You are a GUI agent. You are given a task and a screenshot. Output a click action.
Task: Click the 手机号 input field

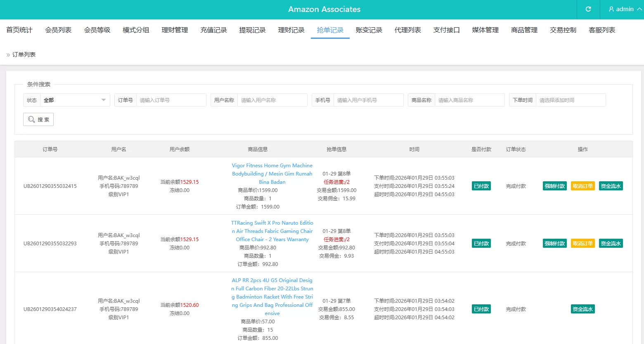point(368,100)
